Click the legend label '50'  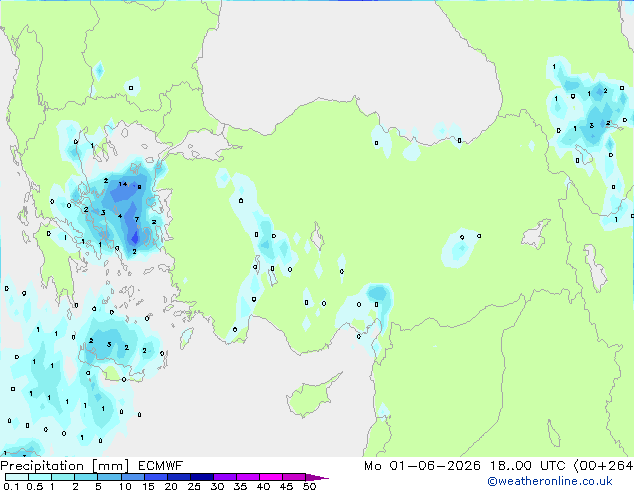point(309,486)
